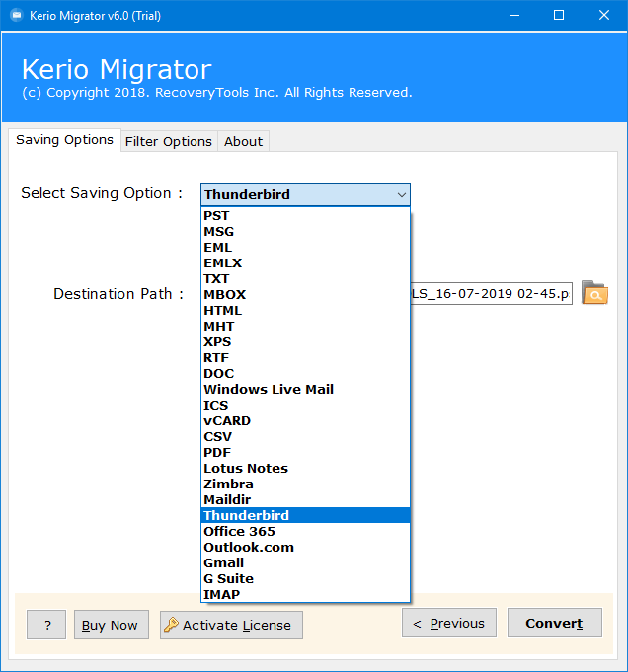Pick TXT as the saving format
Image resolution: width=628 pixels, height=672 pixels.
(305, 279)
